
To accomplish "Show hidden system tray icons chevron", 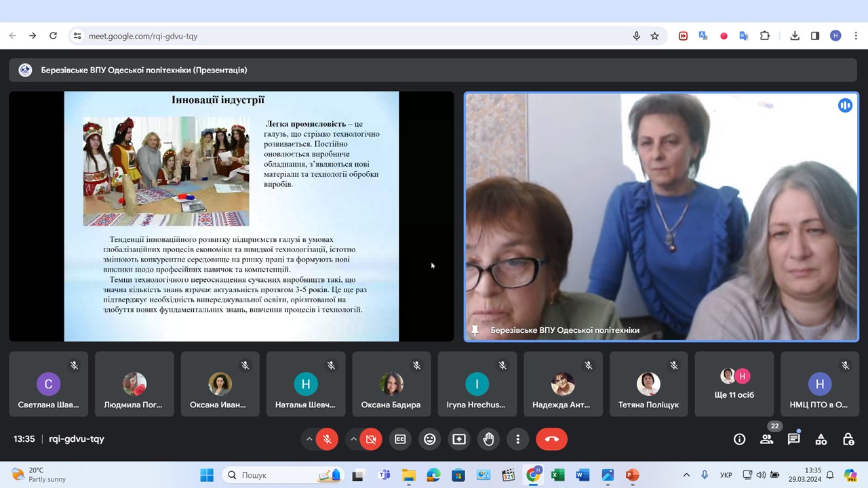I will coord(686,475).
